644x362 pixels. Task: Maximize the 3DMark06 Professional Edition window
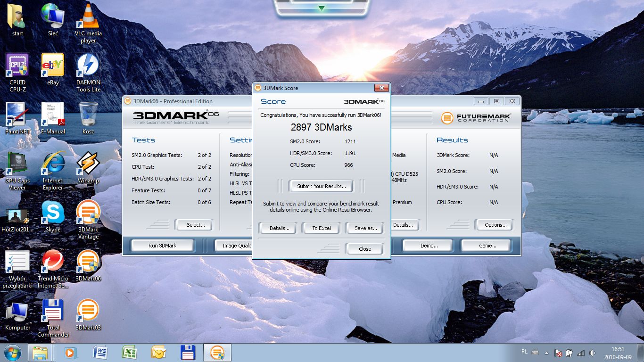496,101
